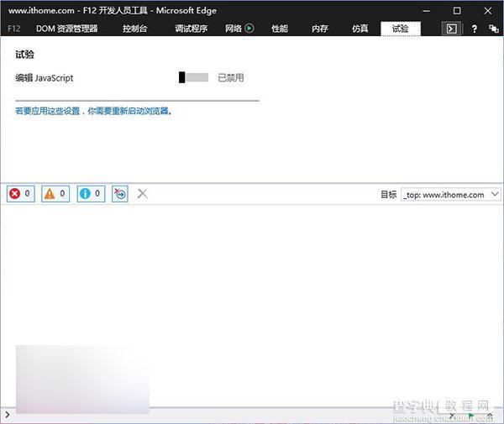Click the 目标 label text
Viewport: 504px width, 424px height.
tap(389, 194)
